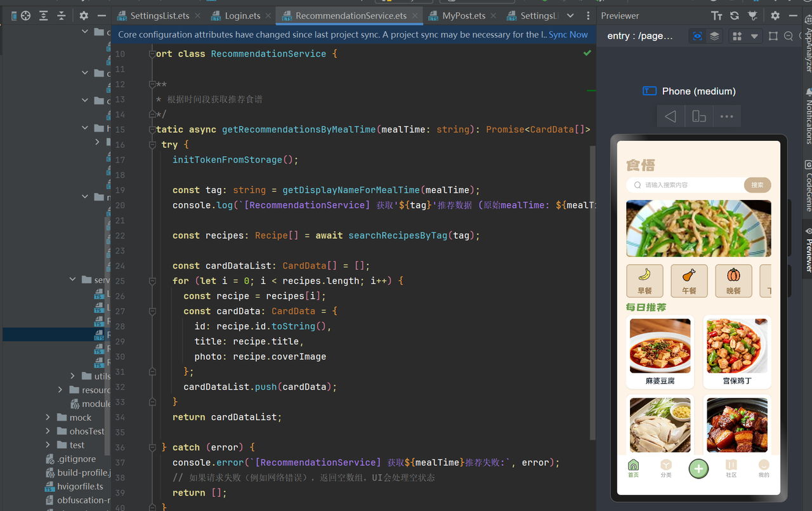Screen dimensions: 812x511
Task: Click the 早餐 banana category in preview
Action: pyautogui.click(x=645, y=281)
